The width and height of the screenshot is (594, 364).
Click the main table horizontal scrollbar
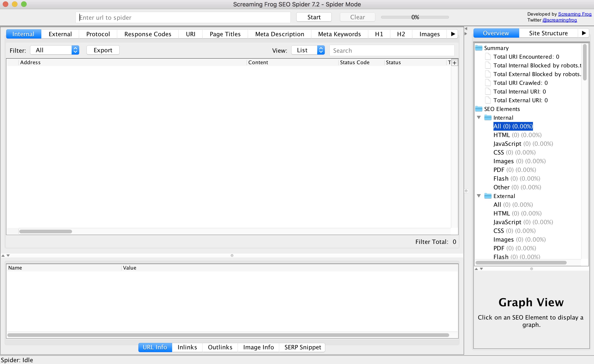pyautogui.click(x=46, y=231)
